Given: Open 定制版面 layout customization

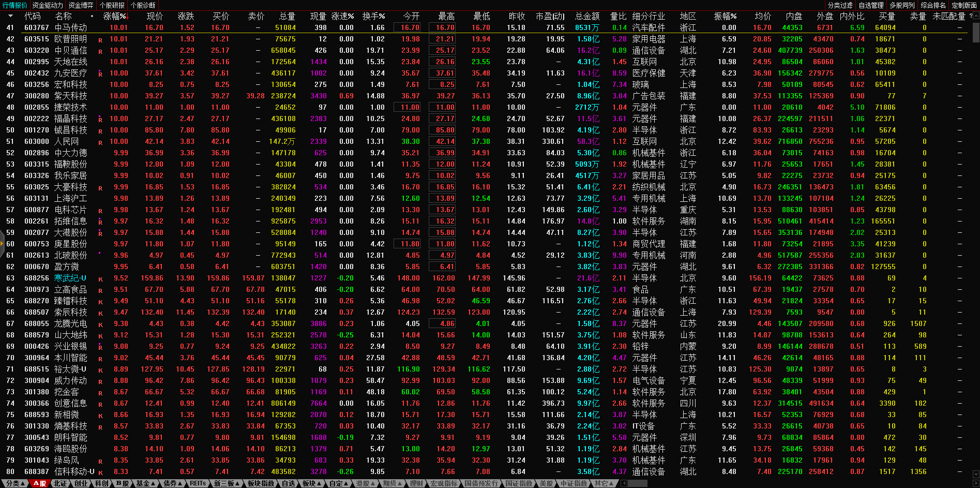Looking at the screenshot, I should (x=964, y=5).
